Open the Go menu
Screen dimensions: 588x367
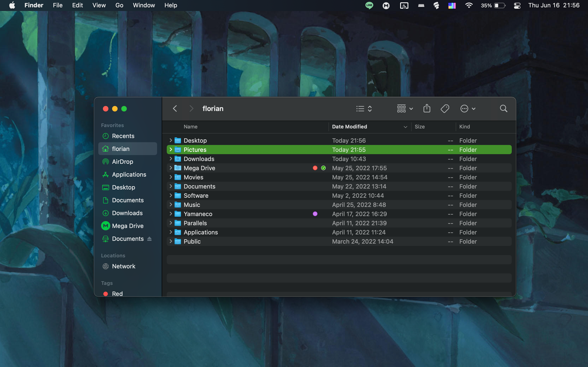pos(119,5)
